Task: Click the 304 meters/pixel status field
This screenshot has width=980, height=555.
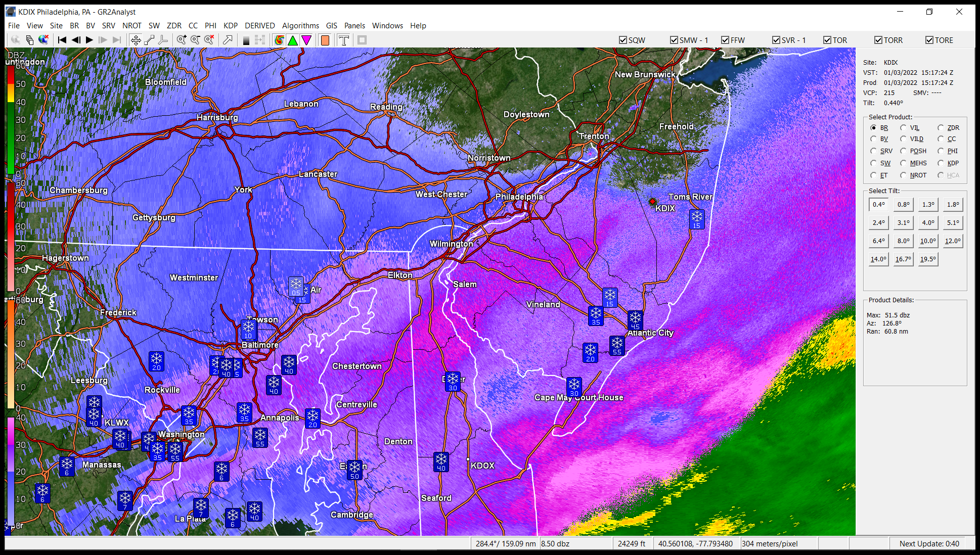Action: tap(779, 544)
